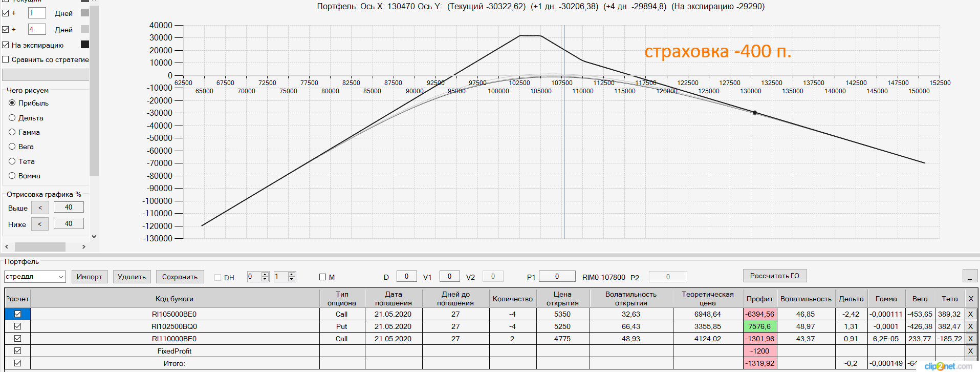Screen dimensions: 980x372
Task: Collapse portfolio panel with the underscore button
Action: pos(970,276)
